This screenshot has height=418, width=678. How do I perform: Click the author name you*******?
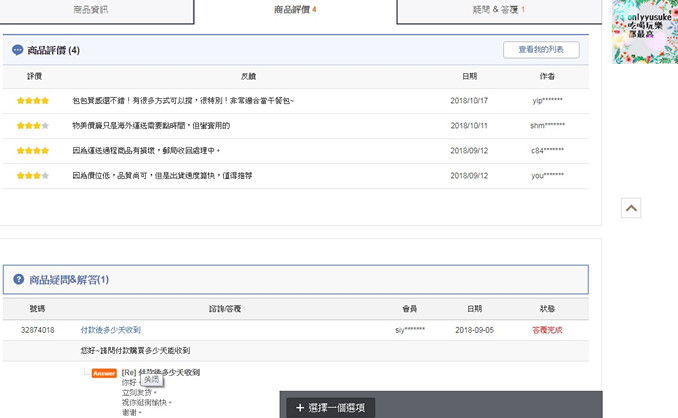coord(547,176)
